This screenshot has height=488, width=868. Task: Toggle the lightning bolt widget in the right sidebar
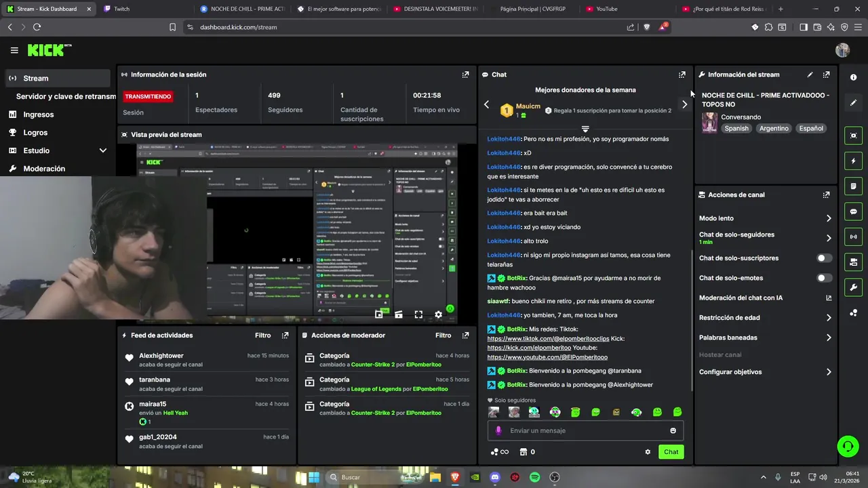coord(854,161)
